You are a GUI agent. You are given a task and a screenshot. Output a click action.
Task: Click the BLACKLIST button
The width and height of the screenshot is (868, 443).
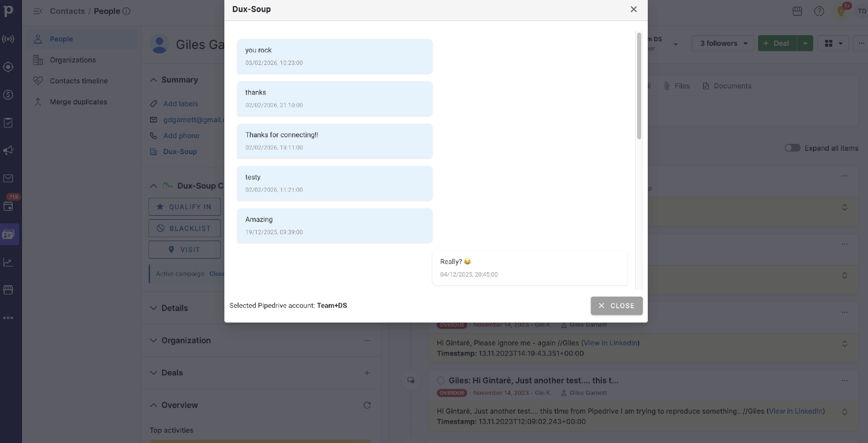pos(184,228)
